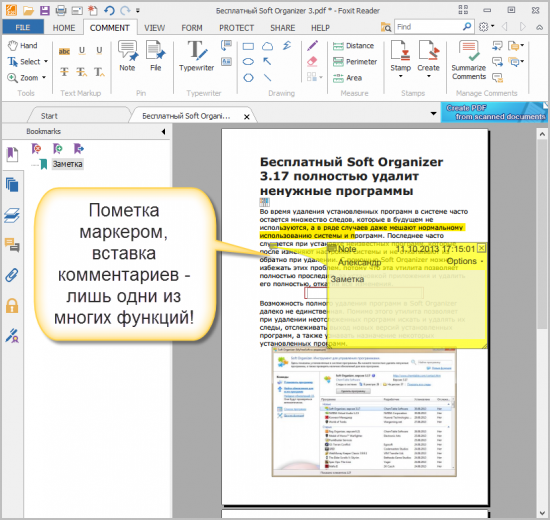
Task: Open the Security lock panel
Action: [12, 306]
